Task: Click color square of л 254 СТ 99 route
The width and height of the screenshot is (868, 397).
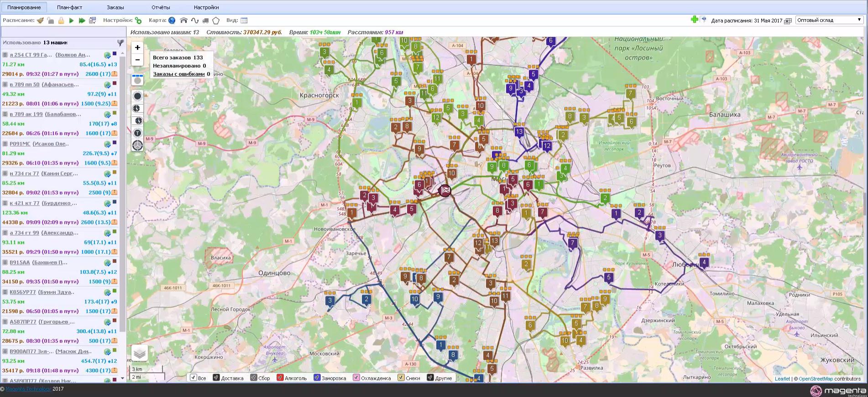Action: coord(115,54)
